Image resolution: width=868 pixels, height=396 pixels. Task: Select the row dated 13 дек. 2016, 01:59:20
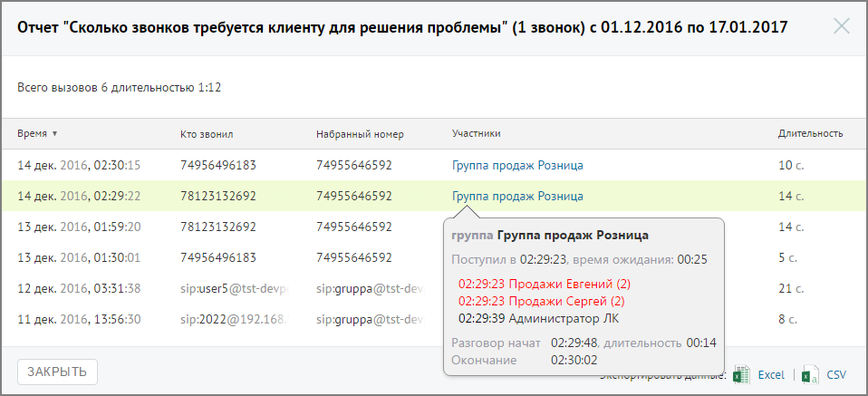[x=434, y=227]
